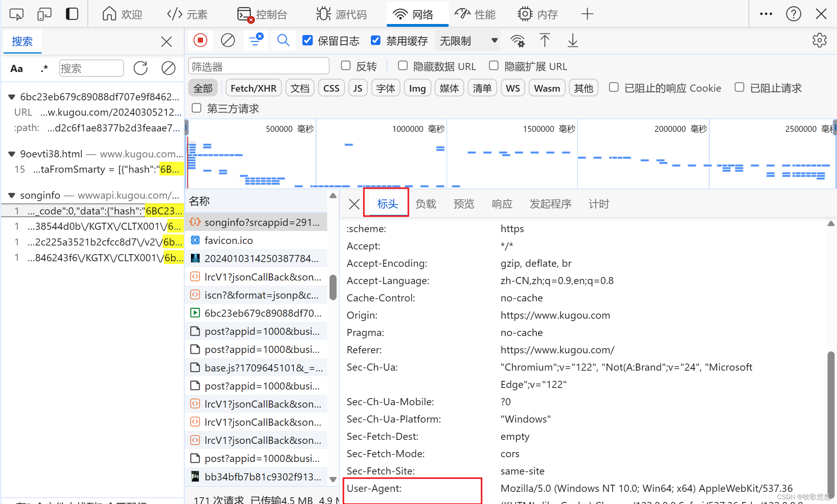Open the 无限制 throttling dropdown

[468, 41]
